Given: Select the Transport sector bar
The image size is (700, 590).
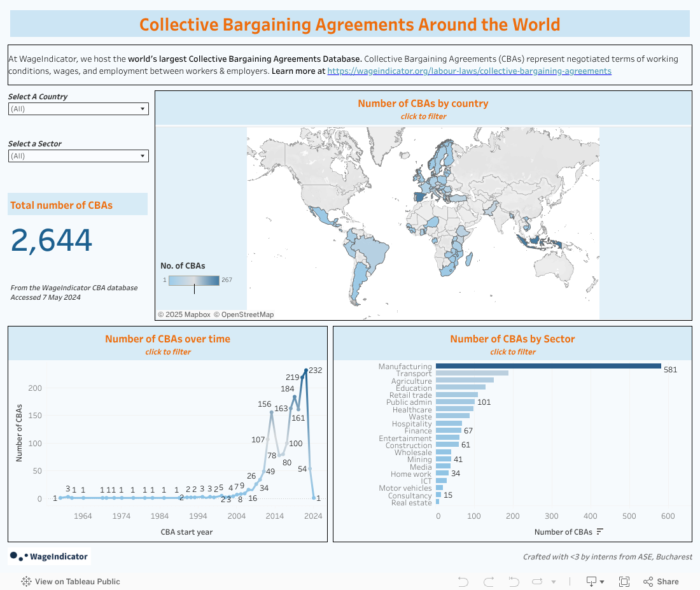Looking at the screenshot, I should pyautogui.click(x=472, y=374).
